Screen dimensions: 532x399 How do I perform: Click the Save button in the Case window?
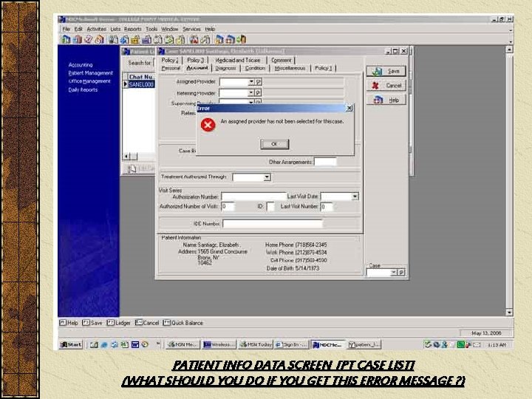pos(386,71)
